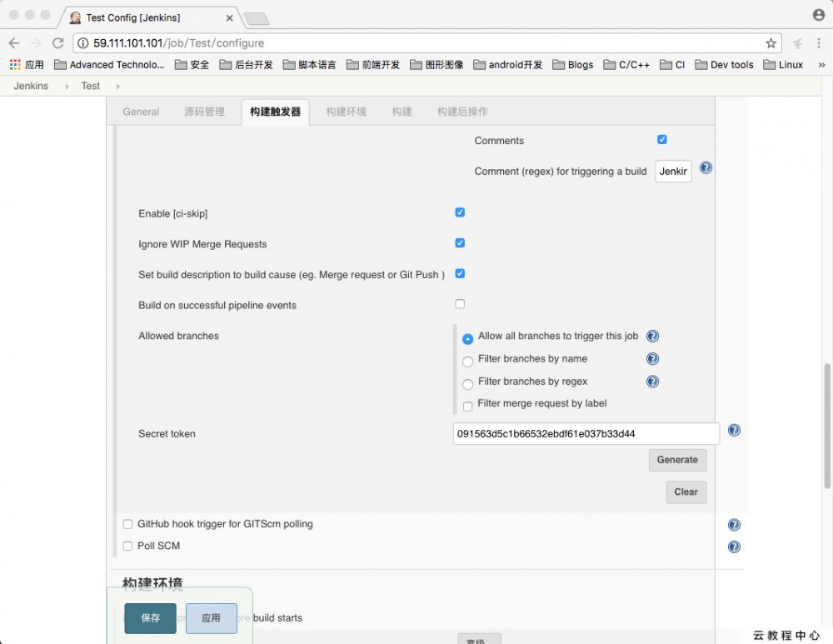833x644 pixels.
Task: Click the 保存 button to save settings
Action: pos(149,618)
